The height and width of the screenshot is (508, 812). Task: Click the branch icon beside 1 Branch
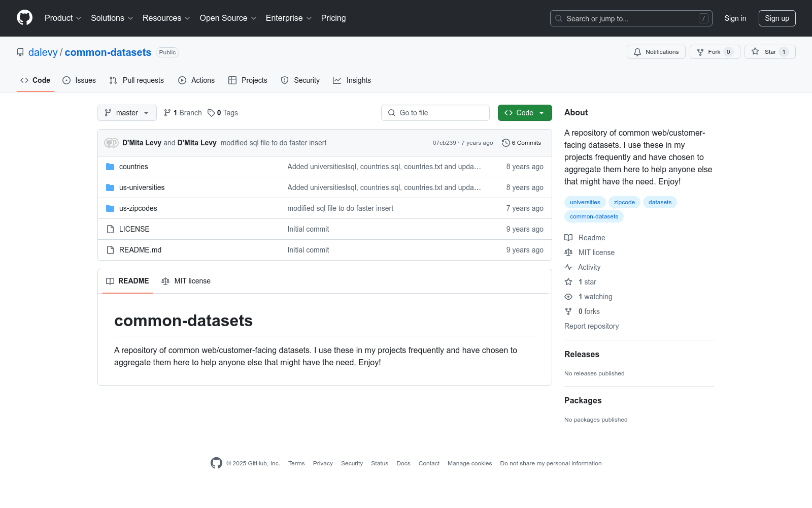tap(167, 113)
